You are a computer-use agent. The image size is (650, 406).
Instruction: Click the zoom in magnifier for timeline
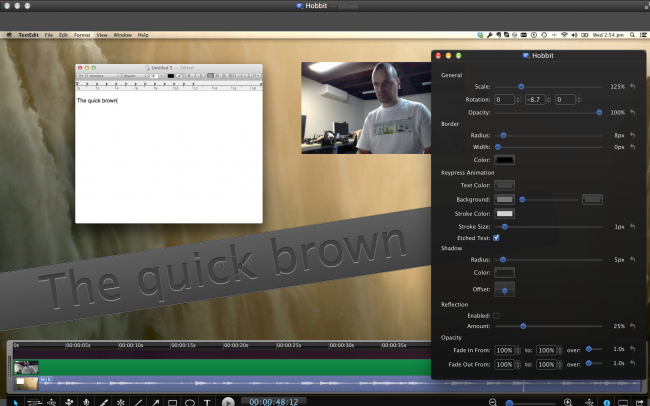click(x=568, y=401)
